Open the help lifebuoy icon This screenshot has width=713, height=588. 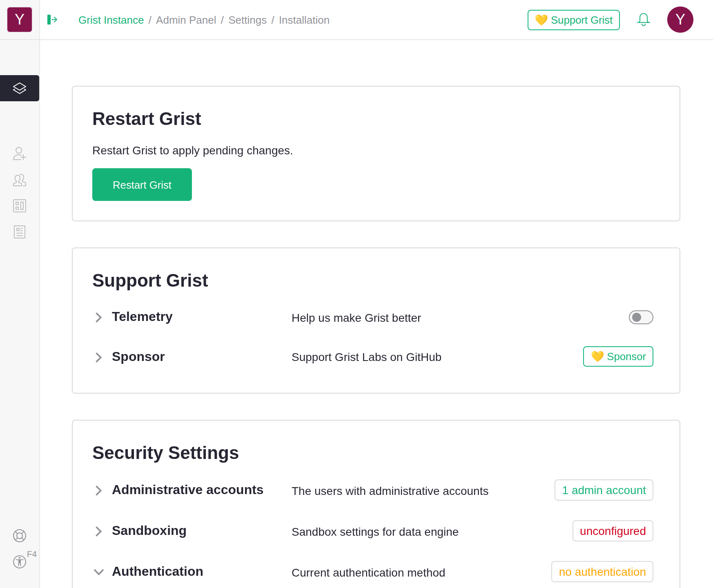[19, 536]
